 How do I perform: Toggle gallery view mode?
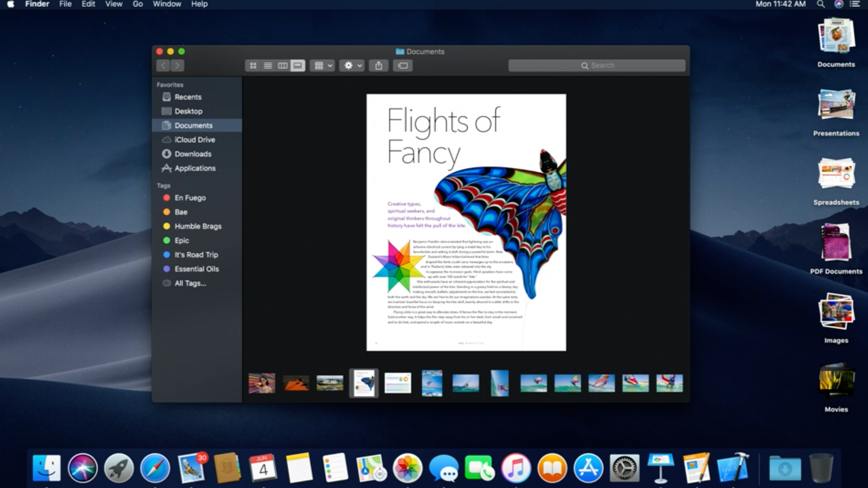[x=298, y=66]
